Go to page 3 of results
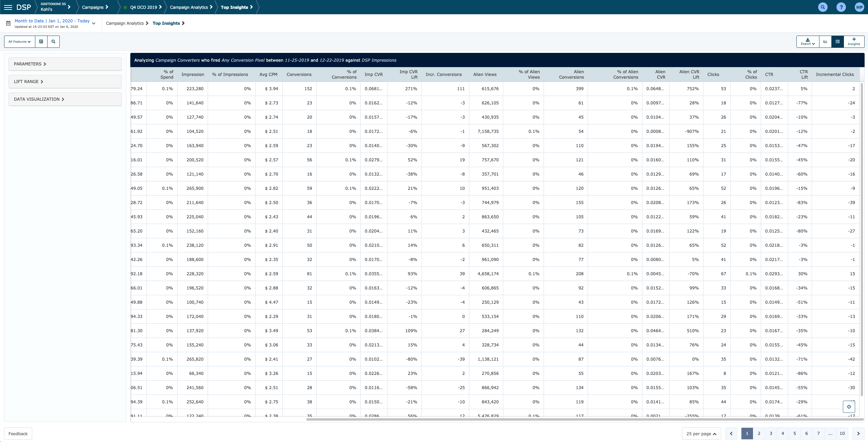 click(771, 434)
